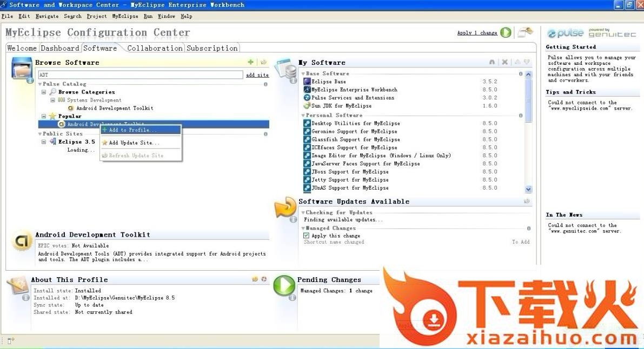The height and width of the screenshot is (349, 644).
Task: Collapse the Popular tree node
Action: 44,116
